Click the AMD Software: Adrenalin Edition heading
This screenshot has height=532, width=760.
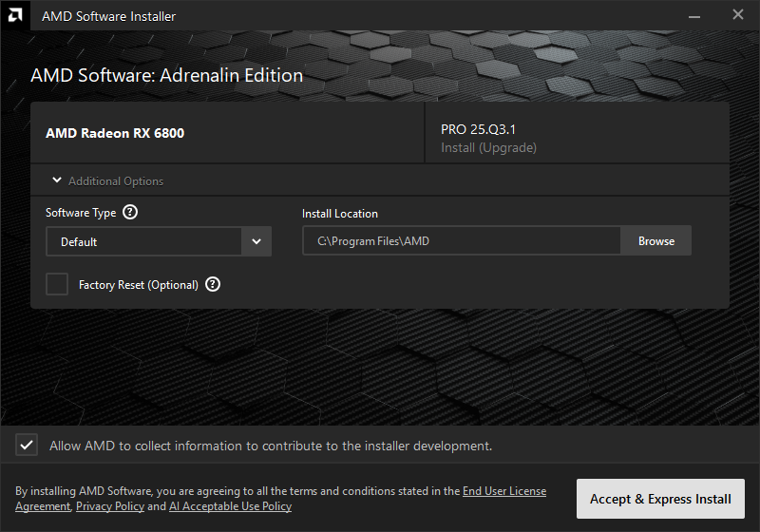[167, 76]
